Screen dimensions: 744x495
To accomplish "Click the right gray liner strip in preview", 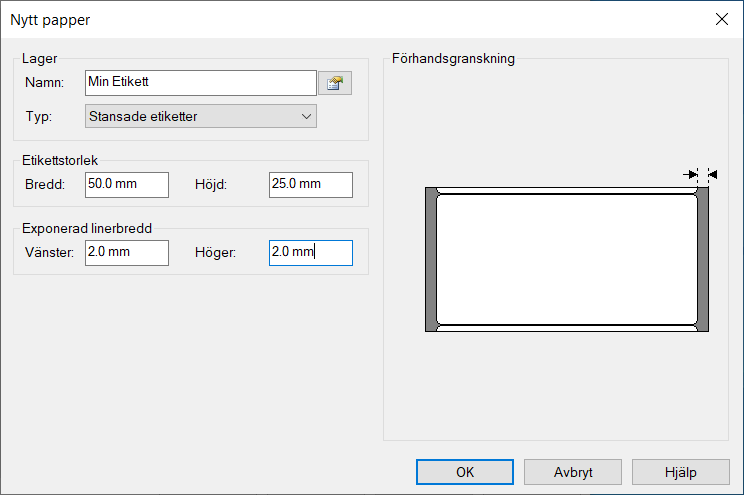I will (702, 258).
